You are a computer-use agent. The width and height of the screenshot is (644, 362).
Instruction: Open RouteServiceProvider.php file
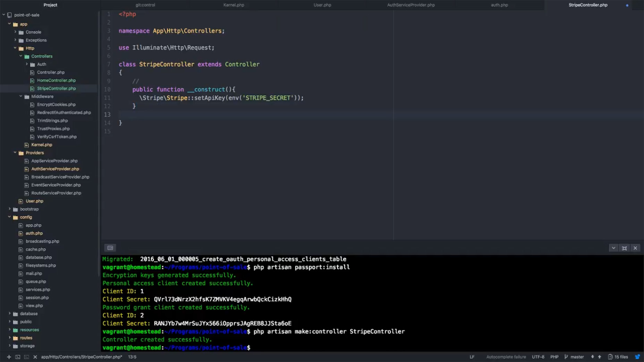(x=56, y=193)
